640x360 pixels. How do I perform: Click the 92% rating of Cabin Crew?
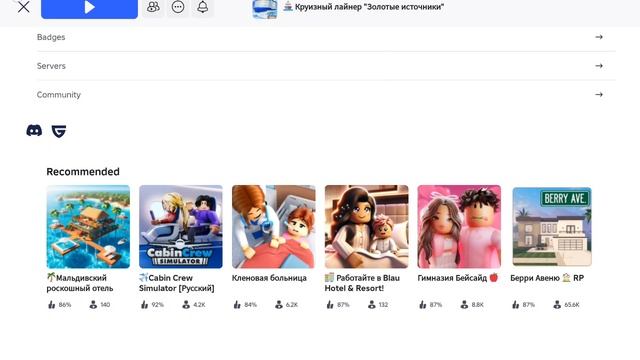(158, 305)
